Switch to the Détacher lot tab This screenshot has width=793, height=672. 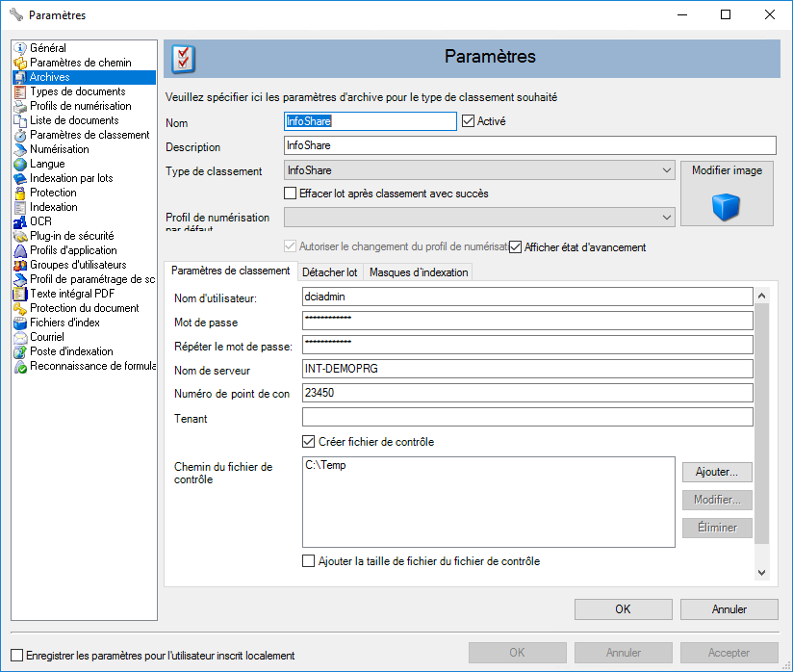click(x=331, y=272)
